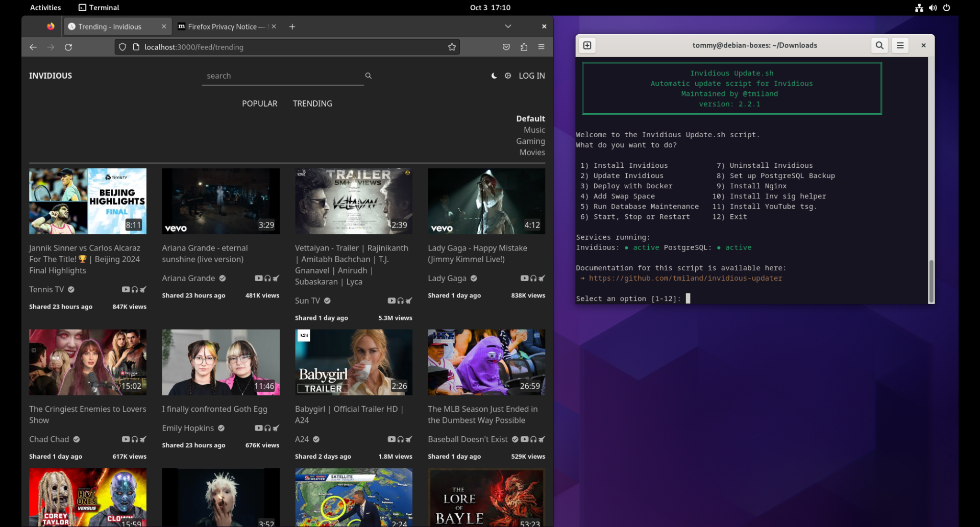Open the POPULAR feed
Image resolution: width=980 pixels, height=527 pixels.
click(260, 104)
